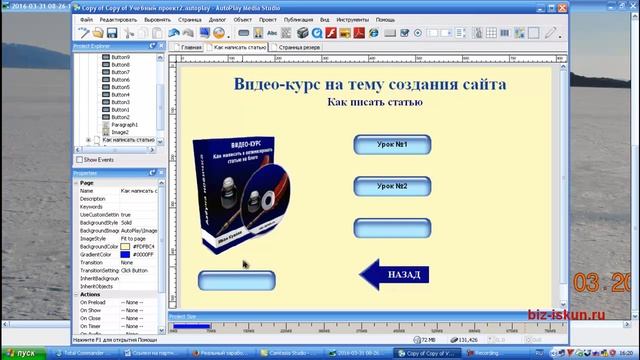The height and width of the screenshot is (360, 640).
Task: Insert a Web browser object from toolbar
Action: pyautogui.click(x=373, y=33)
